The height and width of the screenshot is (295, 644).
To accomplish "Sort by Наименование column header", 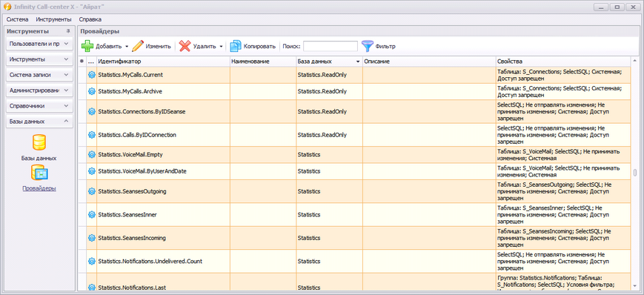I will [262, 62].
